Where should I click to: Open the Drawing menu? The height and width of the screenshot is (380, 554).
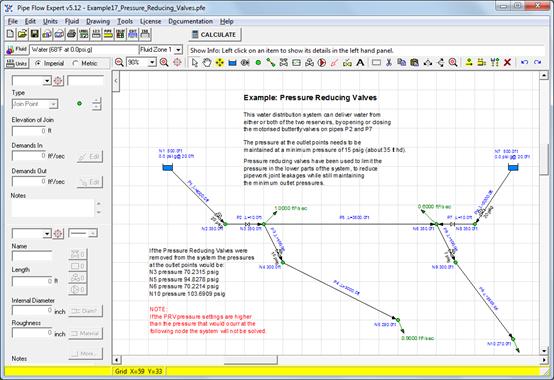pyautogui.click(x=98, y=21)
